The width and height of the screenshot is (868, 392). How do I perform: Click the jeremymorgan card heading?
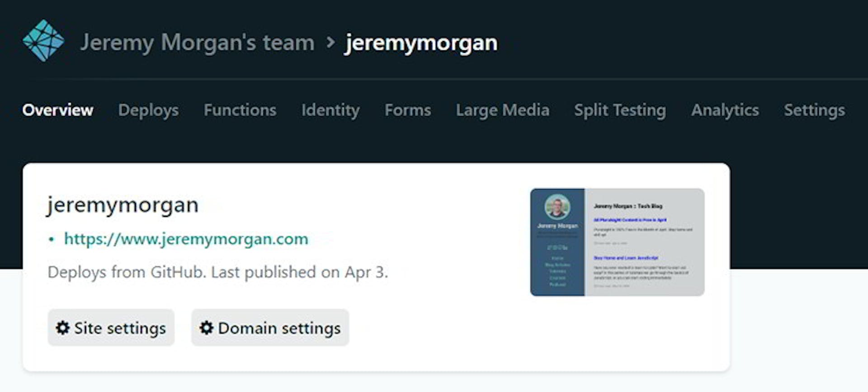tap(123, 205)
